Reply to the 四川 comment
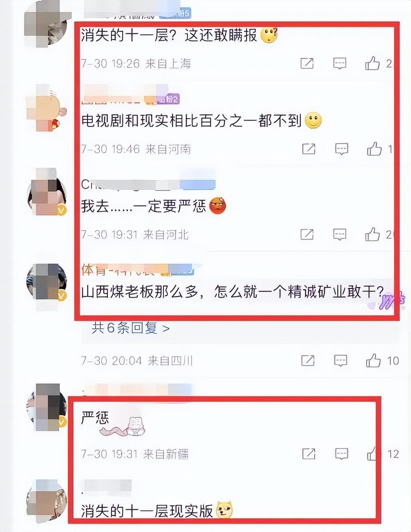The height and width of the screenshot is (532, 411). coord(341,361)
